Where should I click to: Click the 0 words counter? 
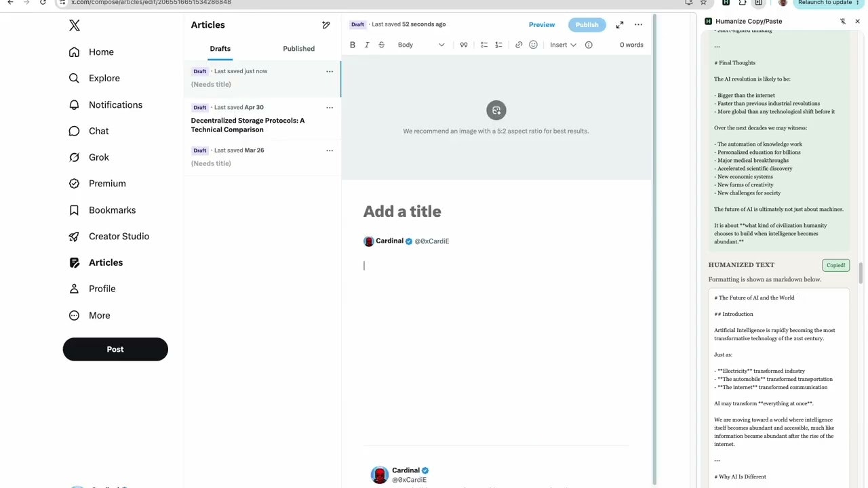(631, 45)
